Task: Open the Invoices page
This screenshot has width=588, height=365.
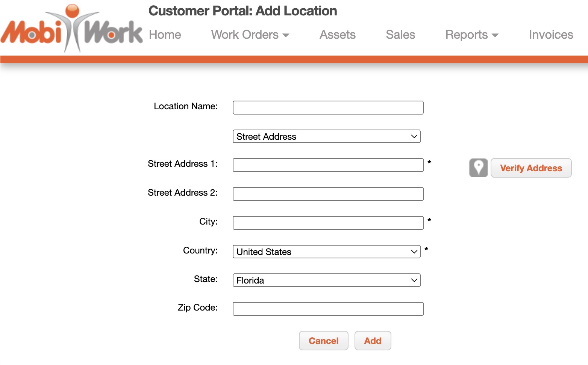Action: 550,35
